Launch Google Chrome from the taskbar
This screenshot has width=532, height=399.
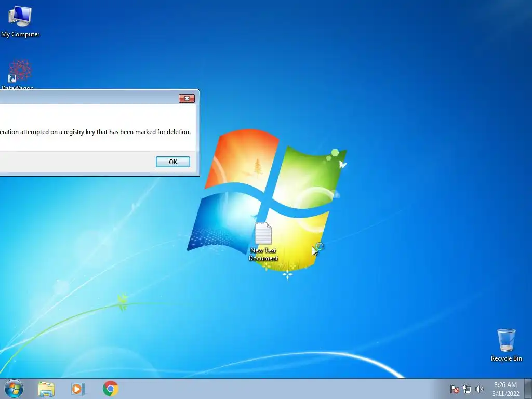click(x=110, y=389)
